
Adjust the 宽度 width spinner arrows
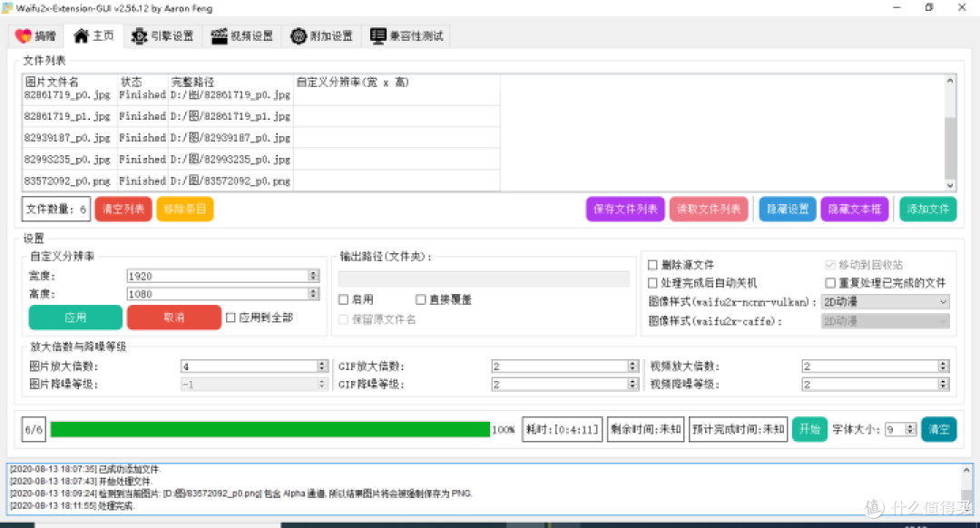[x=314, y=276]
